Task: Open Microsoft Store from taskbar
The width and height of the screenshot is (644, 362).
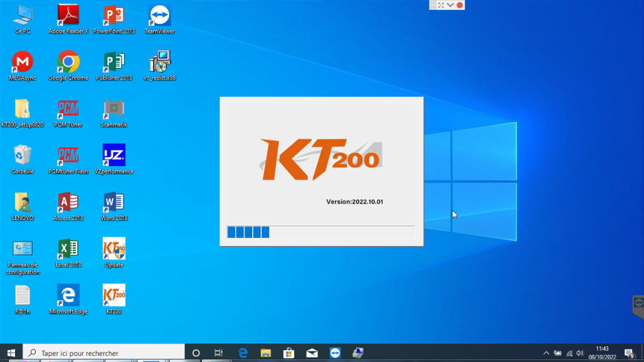Action: (x=289, y=353)
